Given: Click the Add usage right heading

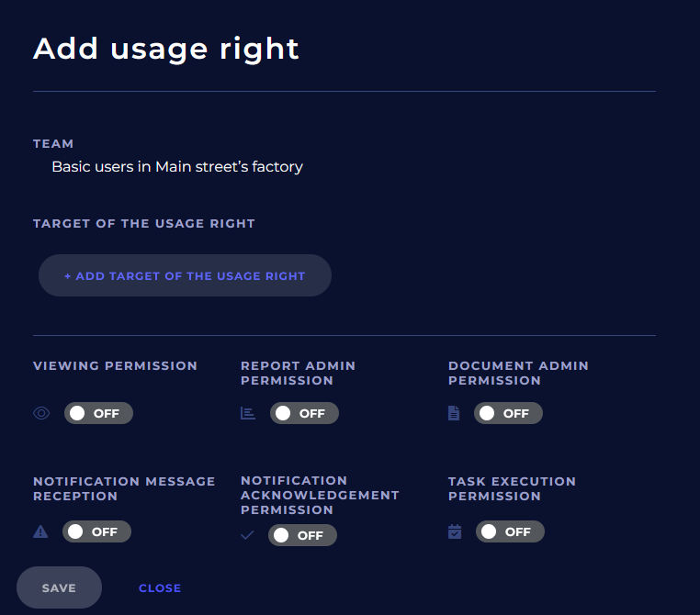Looking at the screenshot, I should click(x=166, y=49).
